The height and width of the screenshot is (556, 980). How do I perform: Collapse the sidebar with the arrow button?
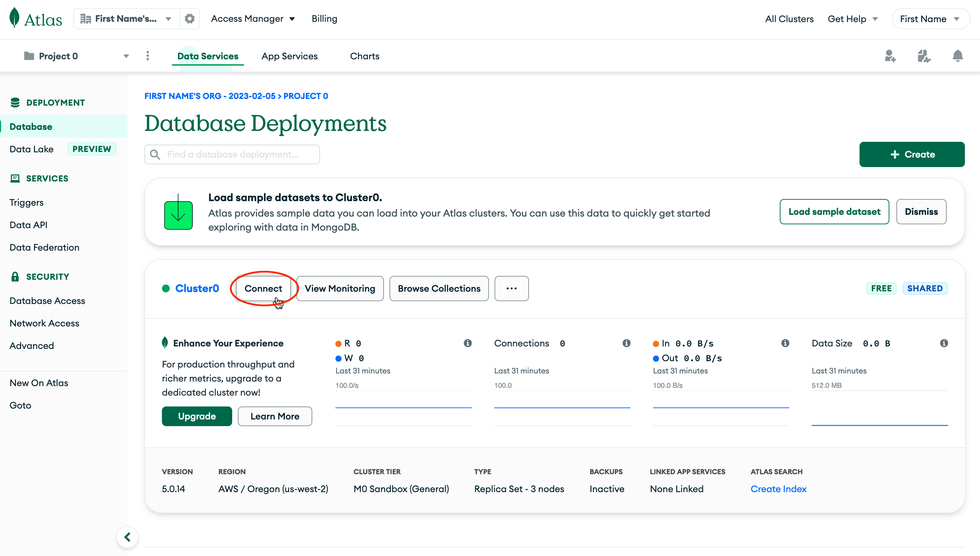[128, 537]
